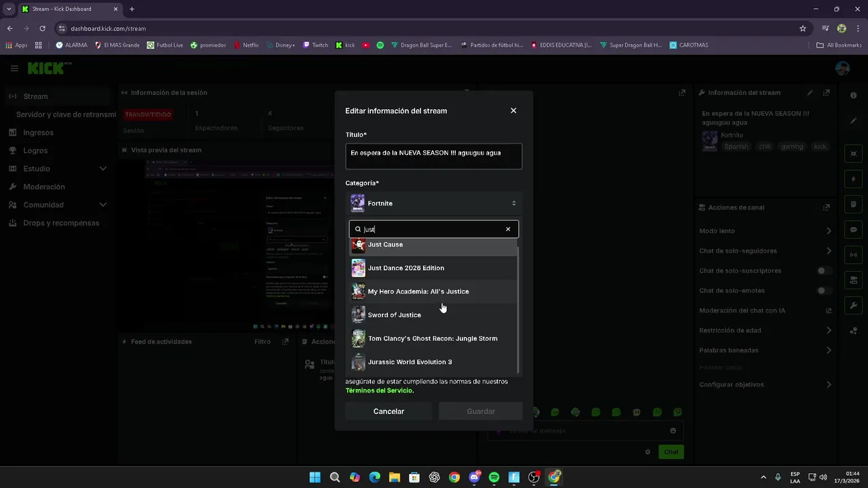Pop out Acciones de canal panel
This screenshot has height=488, width=868.
pos(827,207)
